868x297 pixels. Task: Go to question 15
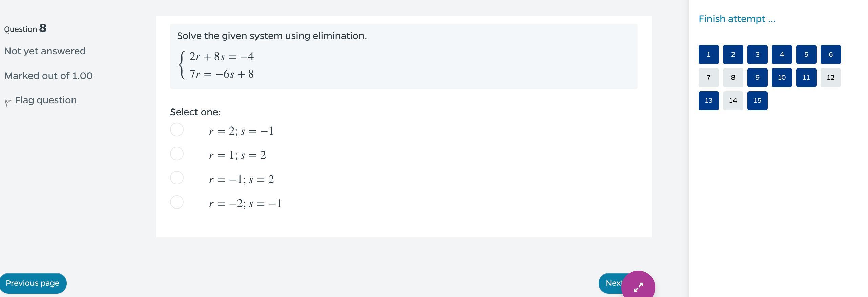[x=758, y=101]
